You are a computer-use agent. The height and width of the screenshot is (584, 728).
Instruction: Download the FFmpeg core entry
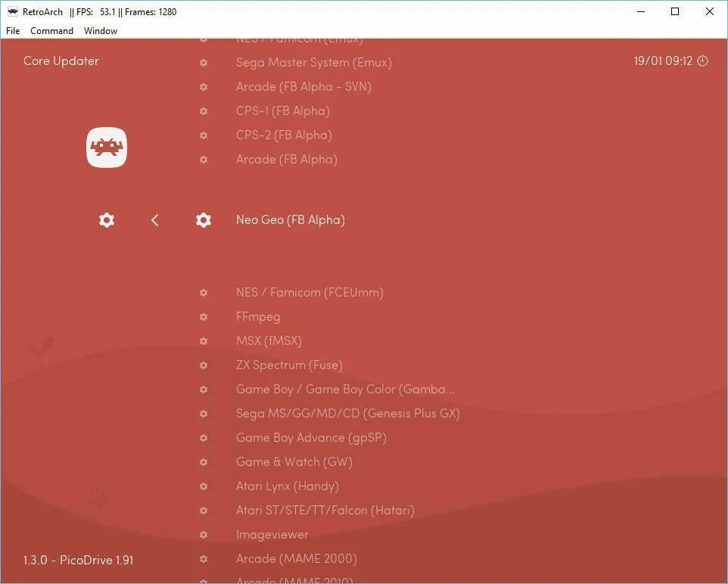258,317
